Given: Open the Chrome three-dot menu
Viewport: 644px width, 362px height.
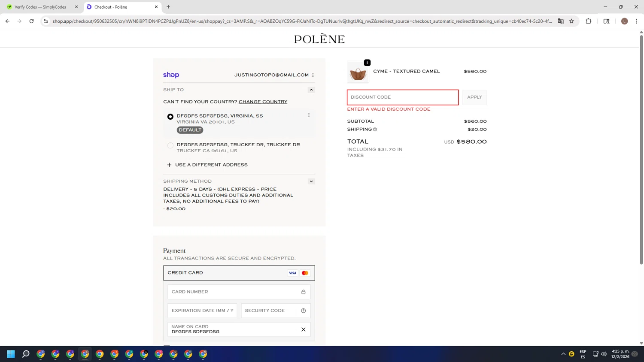Looking at the screenshot, I should pyautogui.click(x=637, y=21).
